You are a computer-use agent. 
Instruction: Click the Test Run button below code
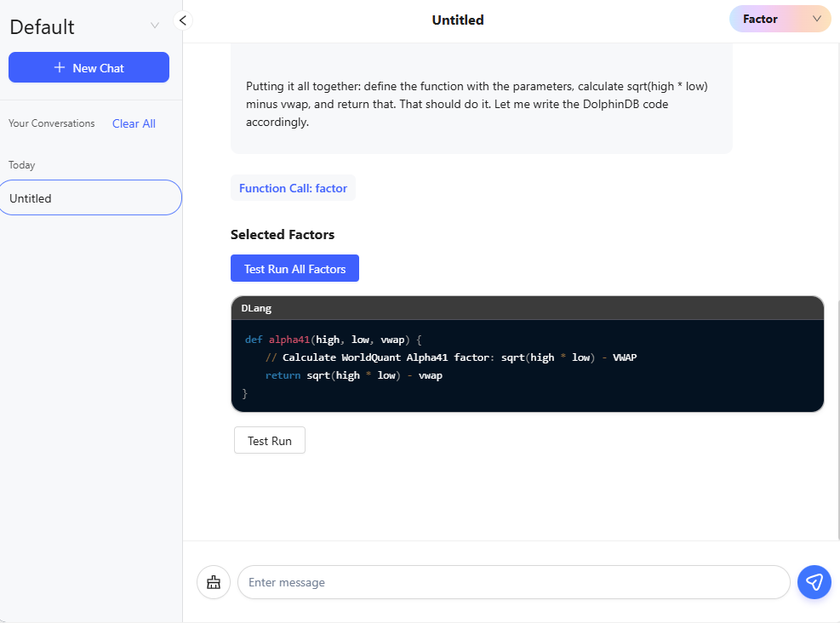[x=269, y=441]
